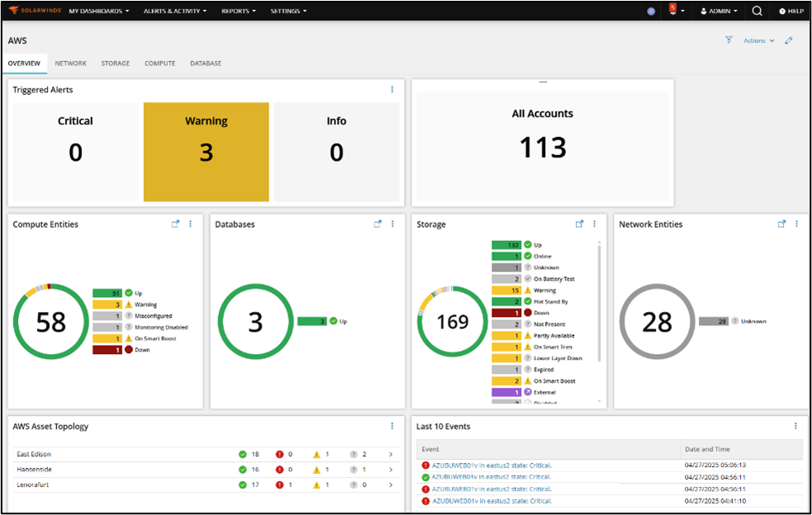Click the gray 28 Unknown bar in Network
812x515 pixels.
click(714, 321)
